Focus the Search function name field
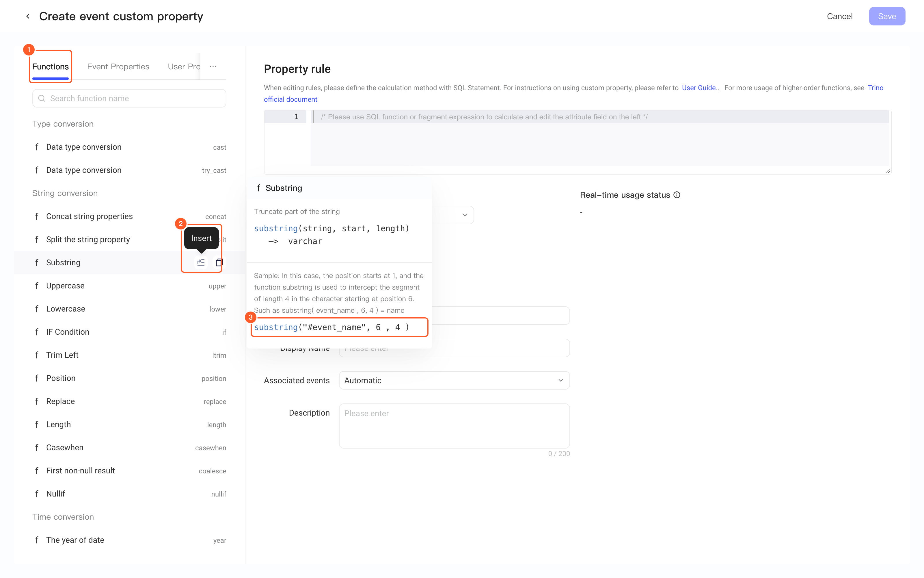 [x=129, y=98]
